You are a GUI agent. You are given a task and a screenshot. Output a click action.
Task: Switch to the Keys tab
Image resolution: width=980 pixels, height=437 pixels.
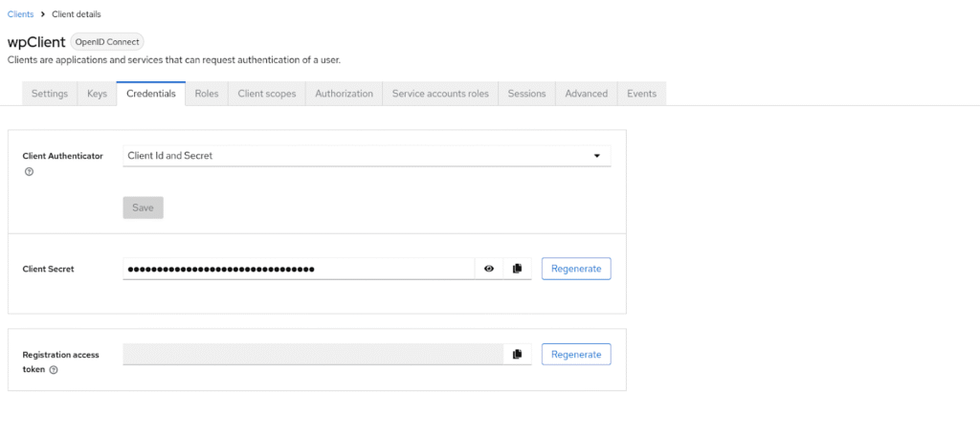(97, 94)
